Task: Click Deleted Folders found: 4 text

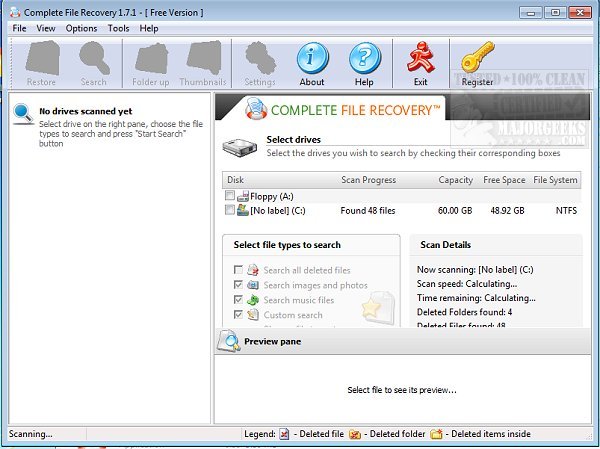Action: (464, 312)
